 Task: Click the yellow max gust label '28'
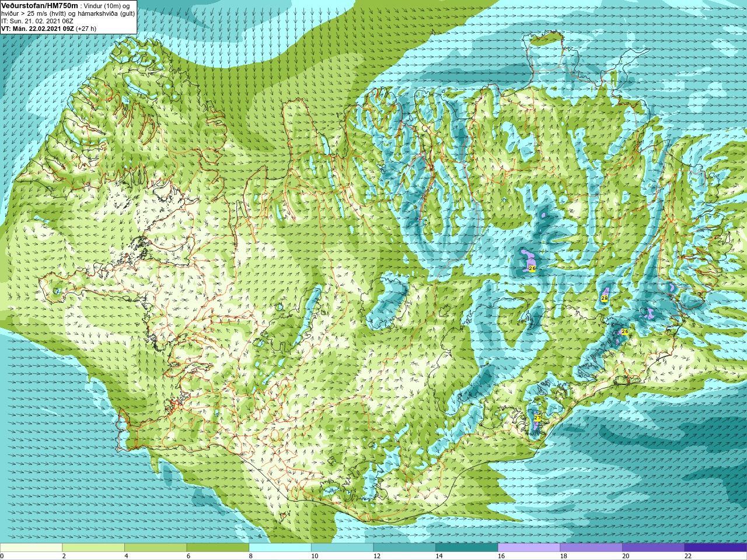coord(604,298)
